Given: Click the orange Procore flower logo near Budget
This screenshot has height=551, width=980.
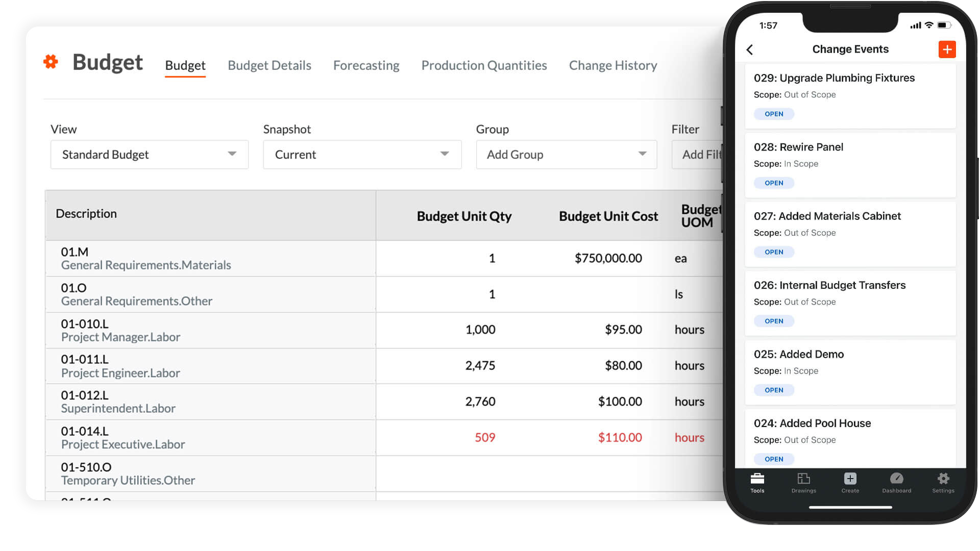Looking at the screenshot, I should click(x=51, y=62).
